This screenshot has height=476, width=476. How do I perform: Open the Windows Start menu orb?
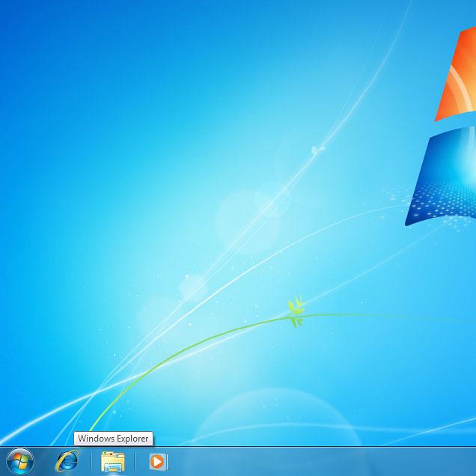pos(20,462)
